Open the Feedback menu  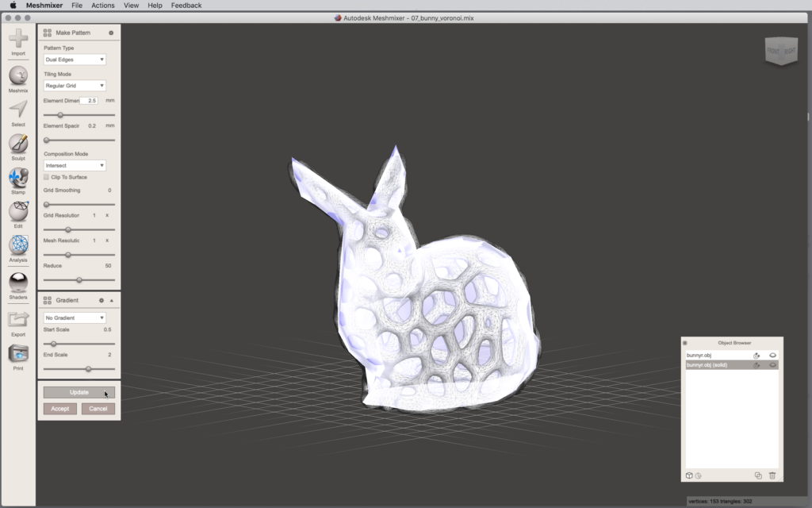coord(186,6)
